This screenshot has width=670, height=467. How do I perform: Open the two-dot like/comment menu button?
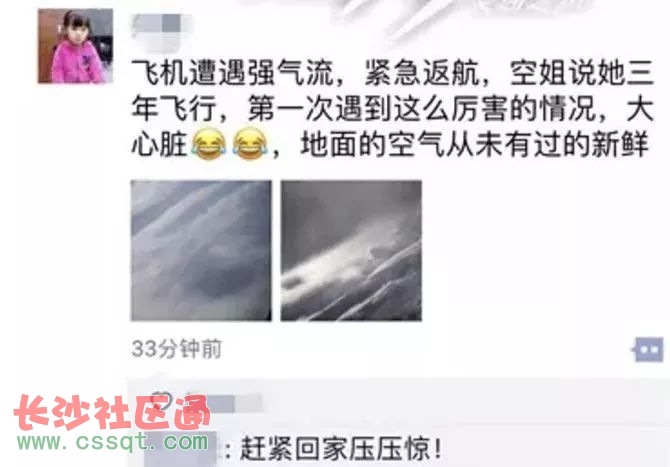(x=649, y=349)
